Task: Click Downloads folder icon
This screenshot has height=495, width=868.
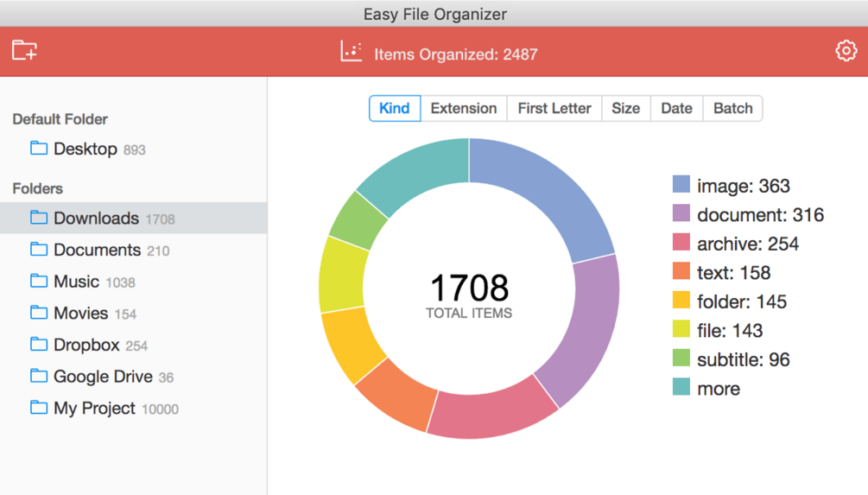Action: pos(39,218)
